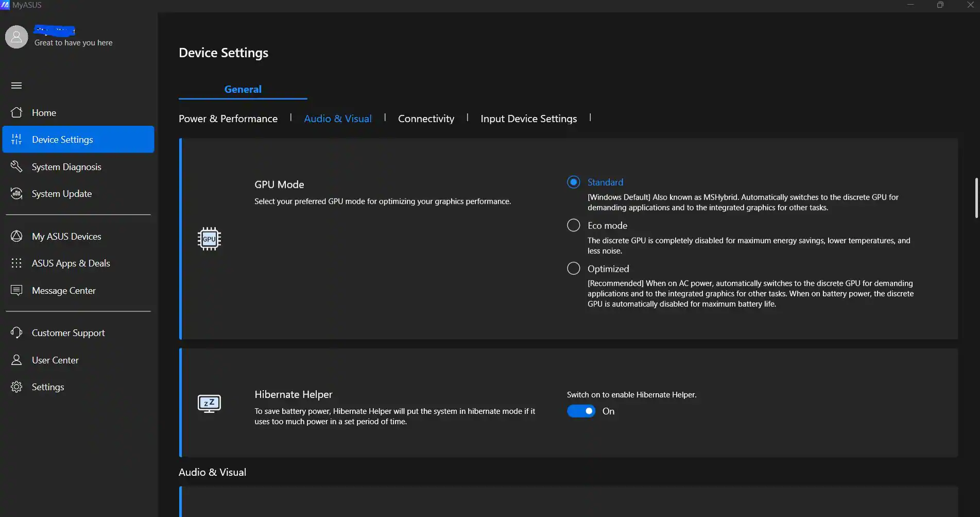Click the User Center person icon
The height and width of the screenshot is (517, 980).
[x=16, y=360]
